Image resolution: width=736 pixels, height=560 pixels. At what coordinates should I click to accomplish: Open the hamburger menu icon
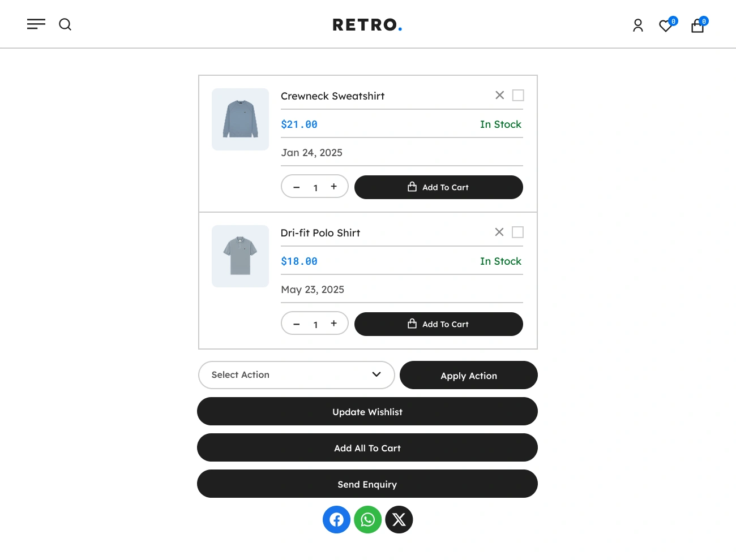[x=36, y=24]
